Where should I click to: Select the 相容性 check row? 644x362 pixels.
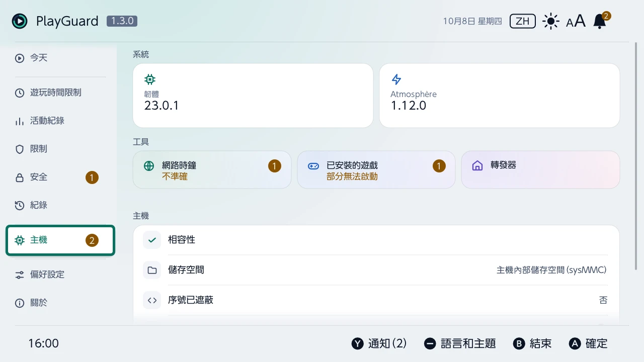pos(376,240)
